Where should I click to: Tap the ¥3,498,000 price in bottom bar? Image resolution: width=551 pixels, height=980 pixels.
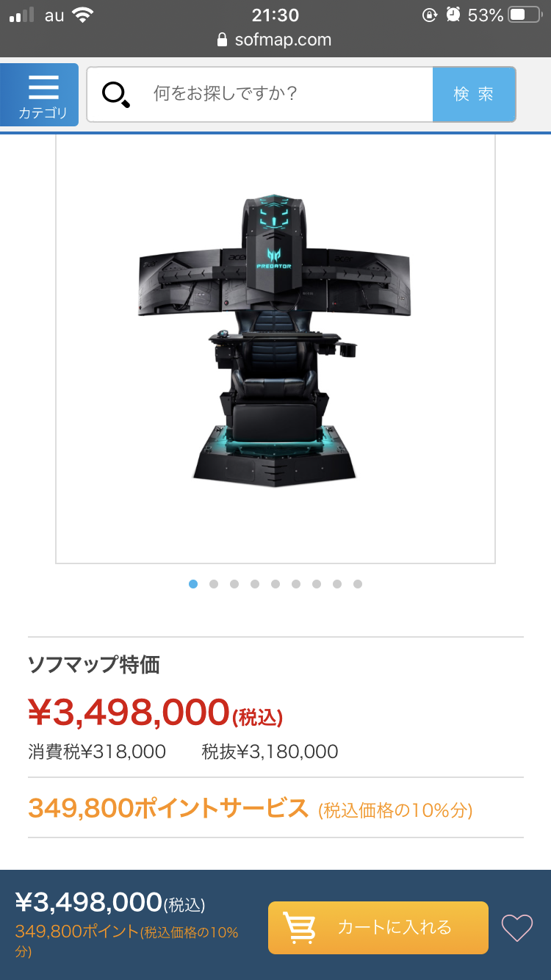click(89, 901)
